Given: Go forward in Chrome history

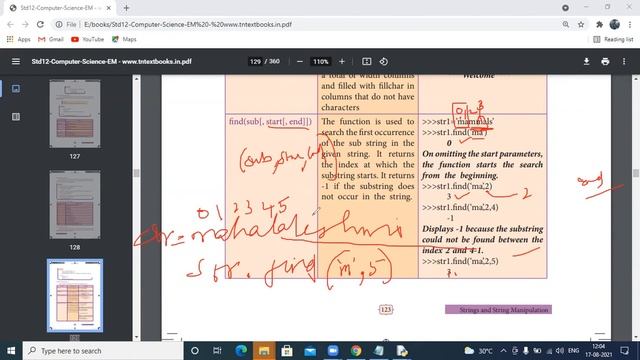Looking at the screenshot, I should pos(25,24).
